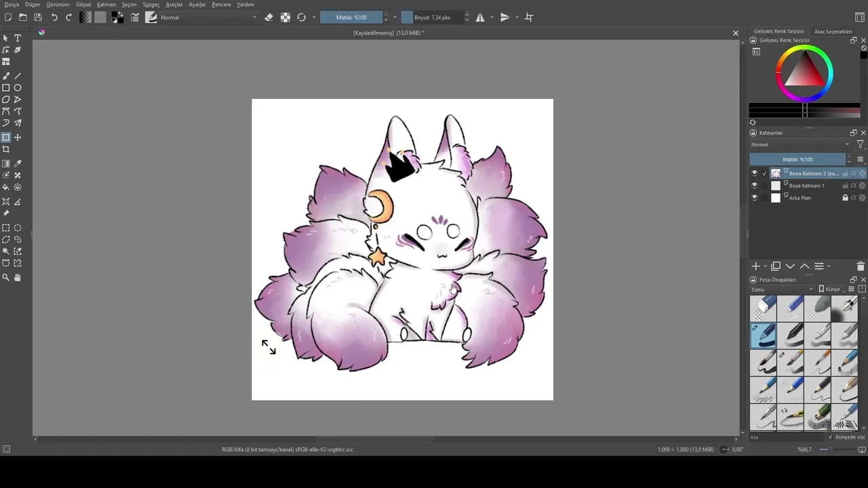The width and height of the screenshot is (868, 488).
Task: Select the Bezier Curve tool
Action: 6,112
